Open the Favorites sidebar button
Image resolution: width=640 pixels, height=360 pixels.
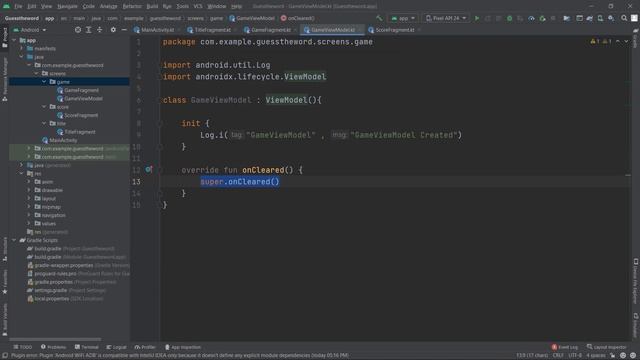pyautogui.click(x=5, y=282)
